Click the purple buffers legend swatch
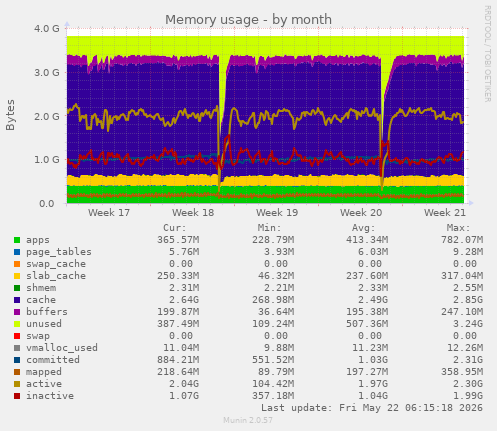Image resolution: width=497 pixels, height=431 pixels. (17, 312)
